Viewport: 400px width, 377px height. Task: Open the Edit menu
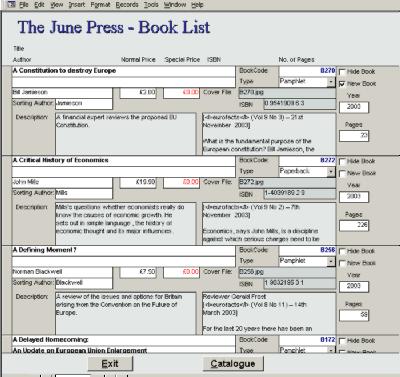click(39, 5)
